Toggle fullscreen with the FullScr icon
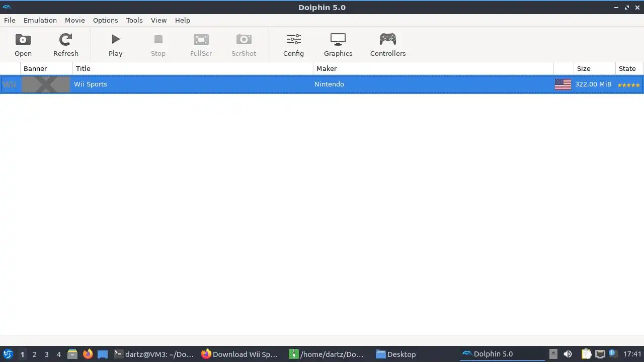This screenshot has width=644, height=362. click(x=201, y=45)
